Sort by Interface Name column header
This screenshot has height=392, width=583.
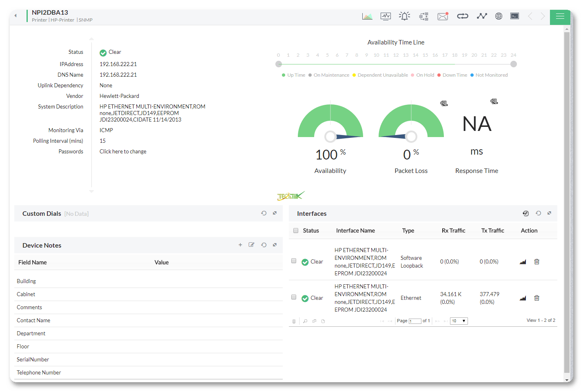355,230
